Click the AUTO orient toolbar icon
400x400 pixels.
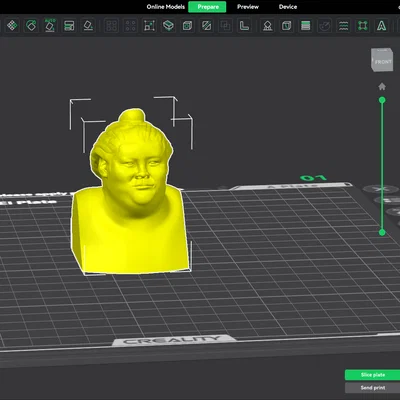[x=50, y=26]
